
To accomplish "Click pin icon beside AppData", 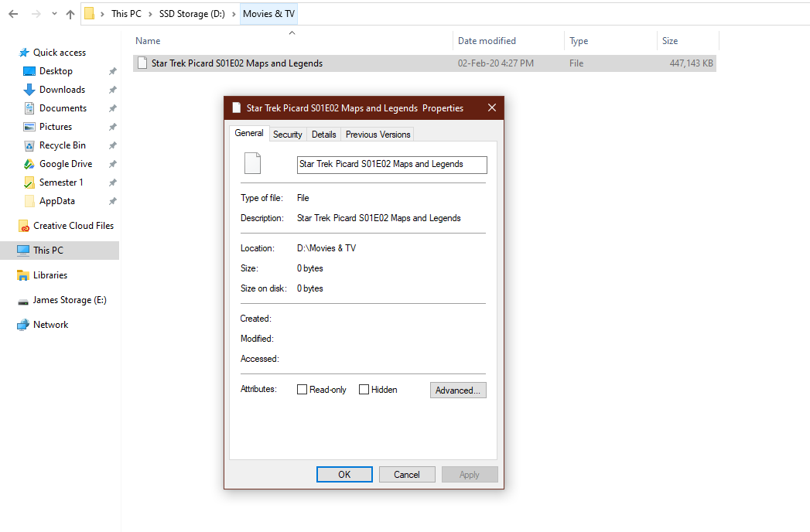I will pos(112,202).
